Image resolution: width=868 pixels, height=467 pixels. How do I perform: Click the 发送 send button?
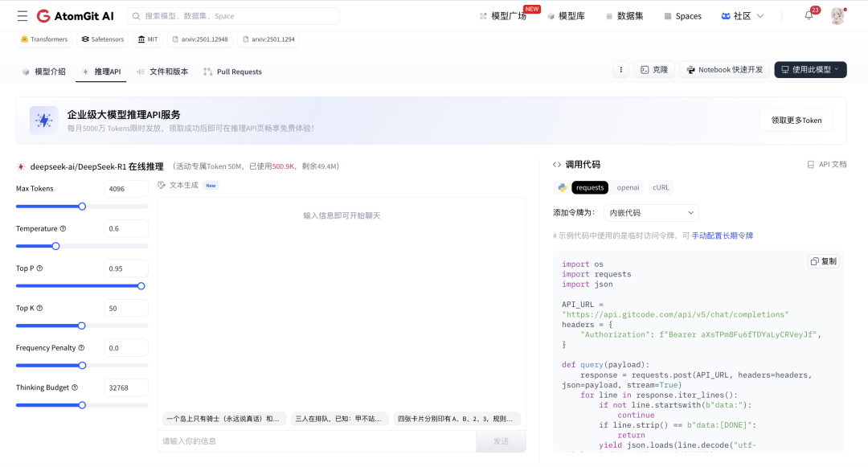501,441
